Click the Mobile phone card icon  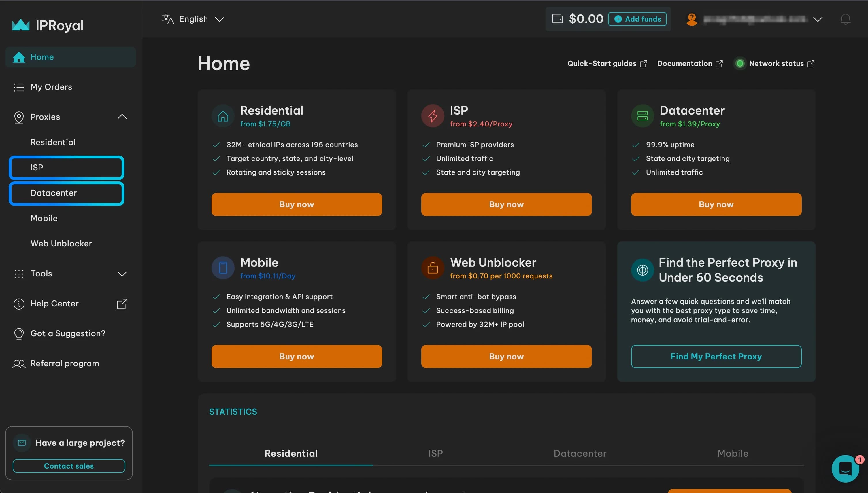(x=223, y=268)
